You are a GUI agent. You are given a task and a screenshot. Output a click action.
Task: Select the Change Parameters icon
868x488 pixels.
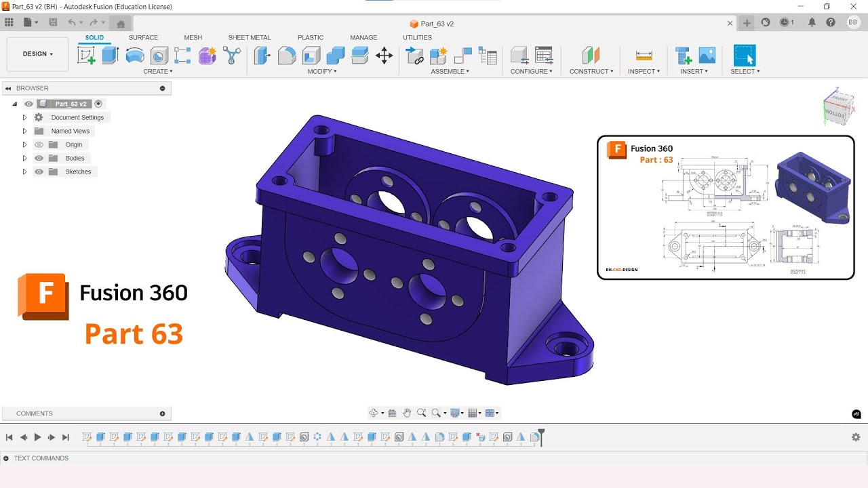(x=544, y=56)
